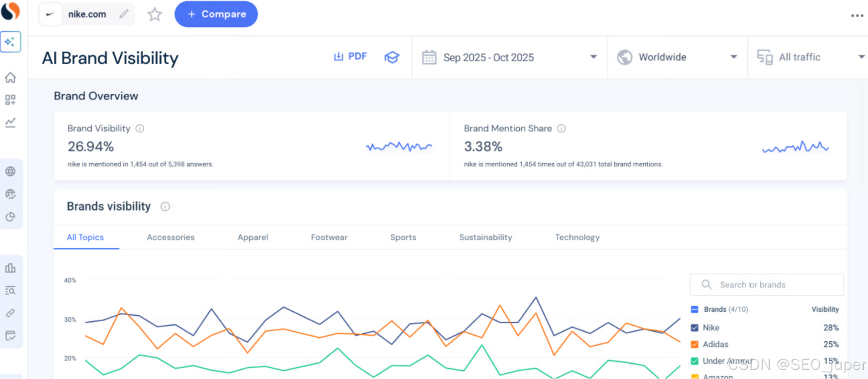Switch to the Footwear tab

click(x=329, y=237)
